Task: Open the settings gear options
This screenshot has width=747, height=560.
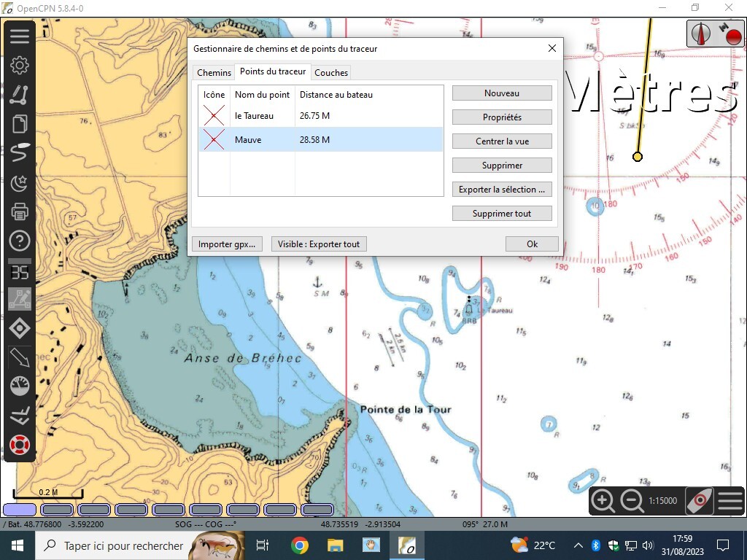Action: point(20,65)
